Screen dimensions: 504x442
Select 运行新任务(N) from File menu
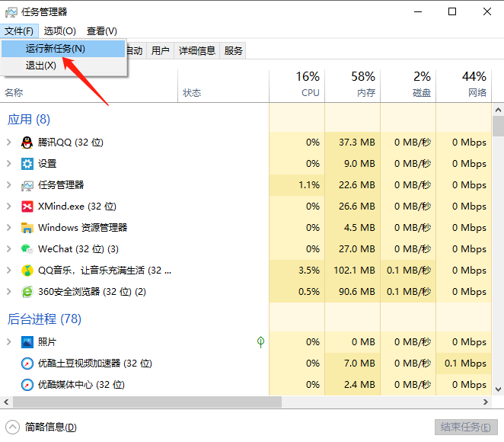coord(56,49)
